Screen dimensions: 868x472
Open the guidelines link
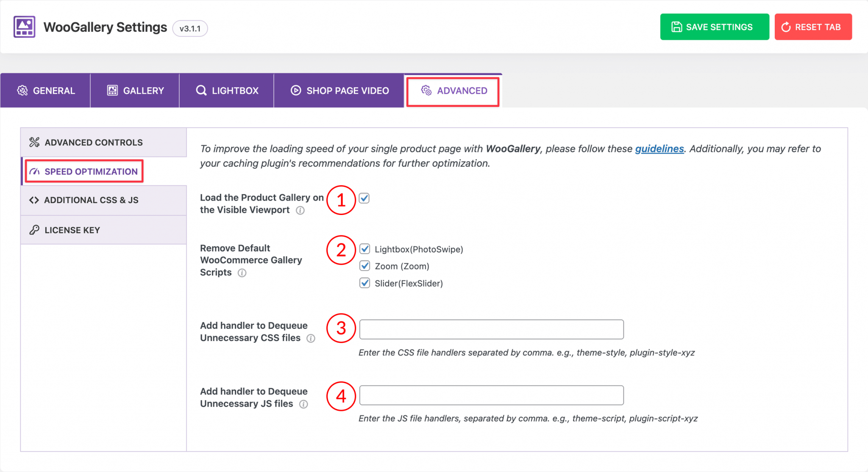(659, 148)
